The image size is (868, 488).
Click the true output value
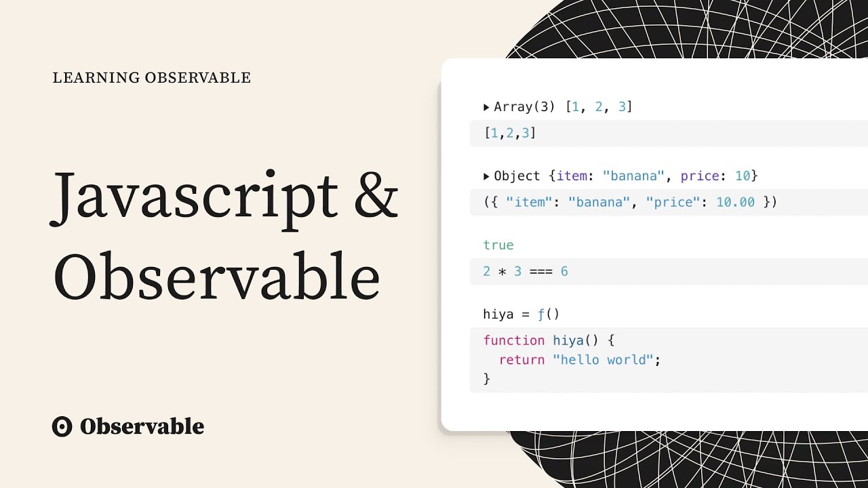point(498,245)
